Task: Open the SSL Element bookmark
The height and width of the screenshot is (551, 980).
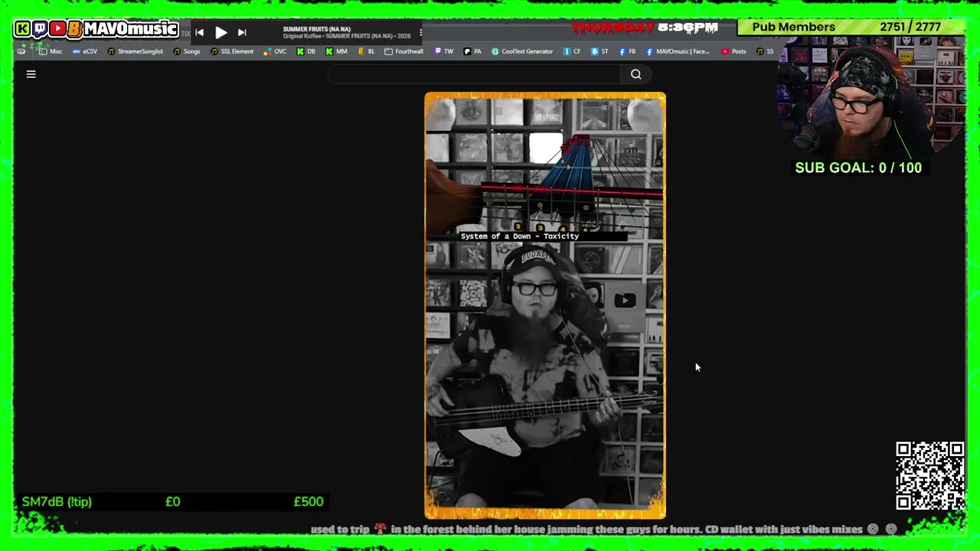Action: (231, 51)
